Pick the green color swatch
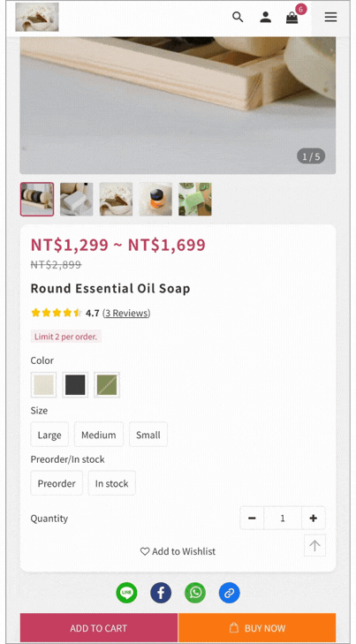 point(107,385)
